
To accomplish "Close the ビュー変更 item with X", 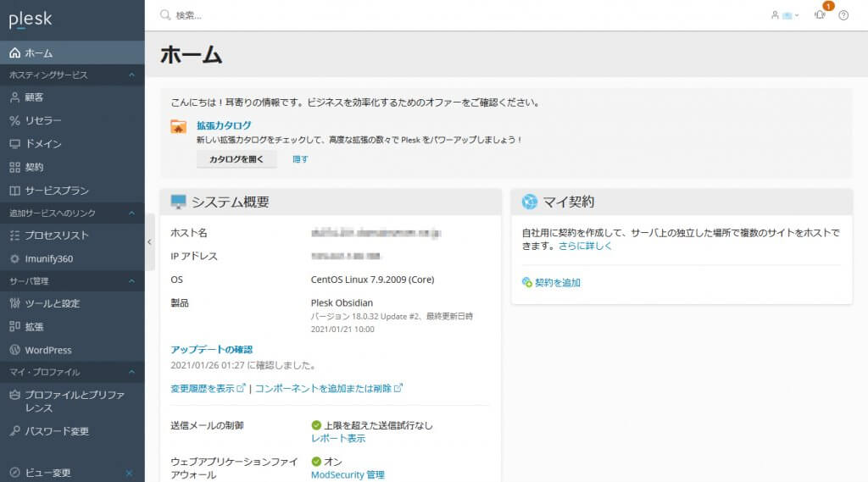I will pyautogui.click(x=129, y=474).
